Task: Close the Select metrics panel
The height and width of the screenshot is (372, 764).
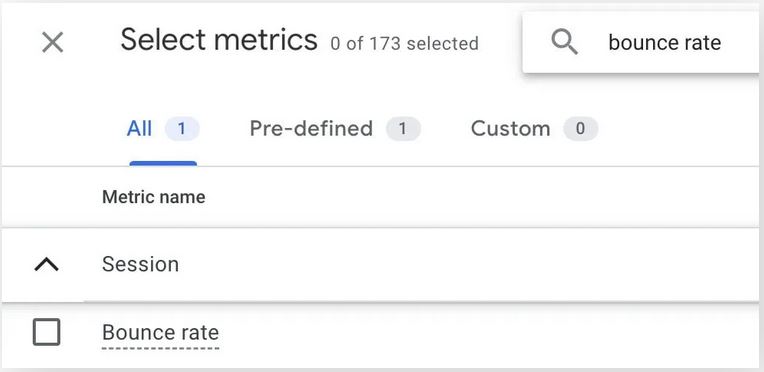Action: (x=53, y=42)
